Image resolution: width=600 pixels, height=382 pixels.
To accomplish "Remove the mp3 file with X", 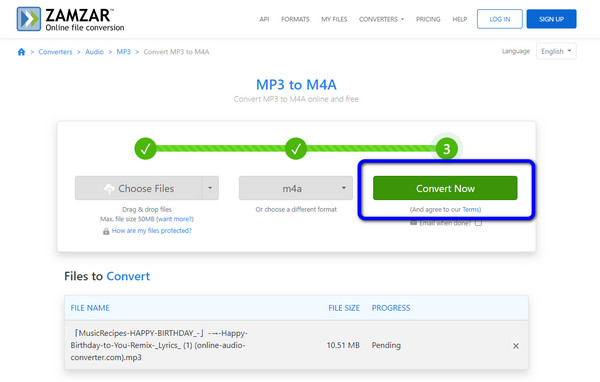I will click(x=516, y=346).
